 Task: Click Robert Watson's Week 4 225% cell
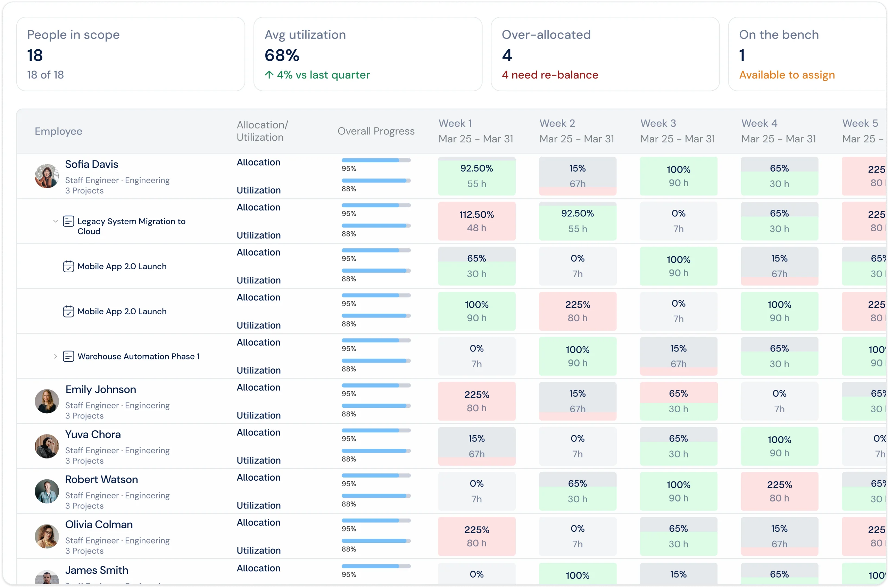tap(779, 491)
